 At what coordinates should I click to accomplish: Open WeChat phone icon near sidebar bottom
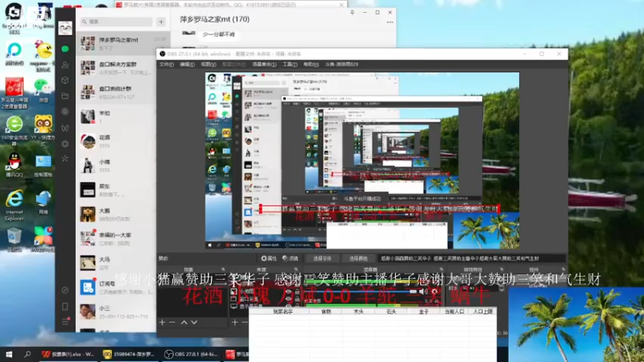(x=65, y=306)
